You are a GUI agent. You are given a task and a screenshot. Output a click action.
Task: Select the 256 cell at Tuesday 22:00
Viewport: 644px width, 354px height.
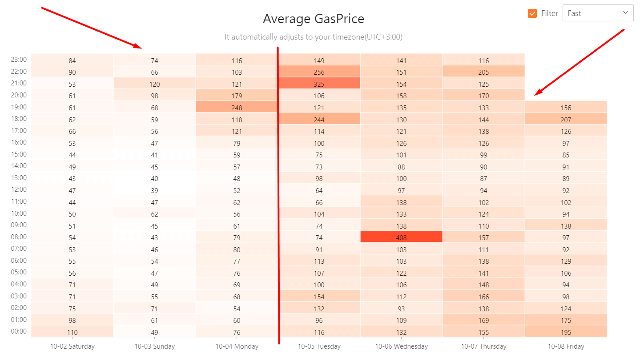(319, 72)
